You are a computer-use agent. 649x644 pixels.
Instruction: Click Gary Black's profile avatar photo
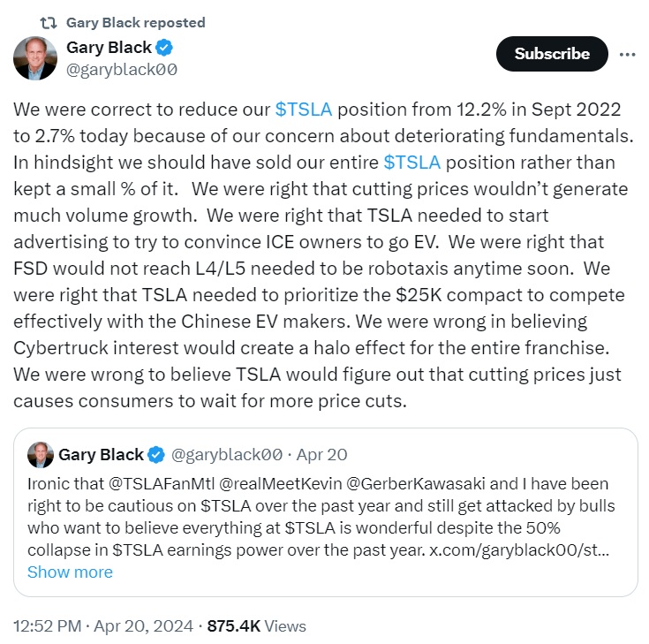coord(35,57)
